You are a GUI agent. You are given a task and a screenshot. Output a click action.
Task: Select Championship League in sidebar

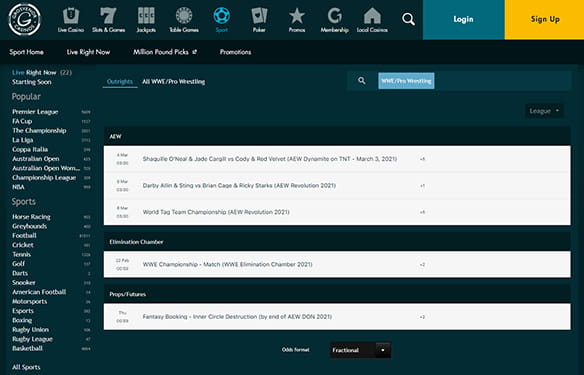(x=44, y=178)
